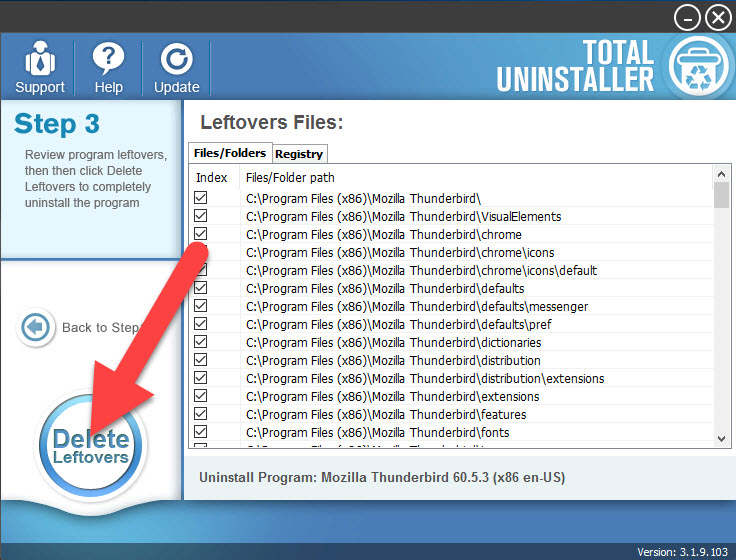This screenshot has width=736, height=560.
Task: Toggle the Thunderbird\chrome folder checkbox
Action: click(x=200, y=234)
